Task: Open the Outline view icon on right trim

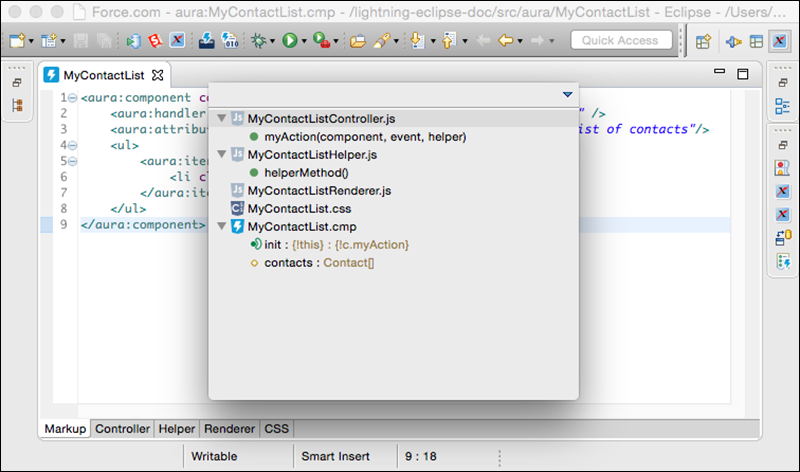Action: pyautogui.click(x=782, y=106)
